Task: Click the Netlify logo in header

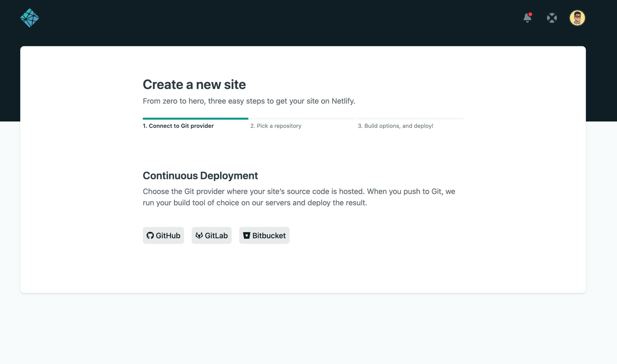Action: coord(29,18)
